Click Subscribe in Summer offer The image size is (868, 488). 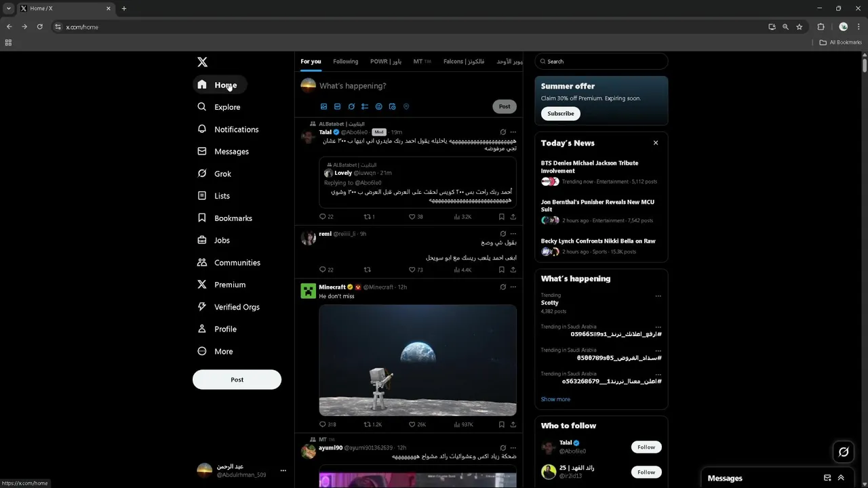561,114
